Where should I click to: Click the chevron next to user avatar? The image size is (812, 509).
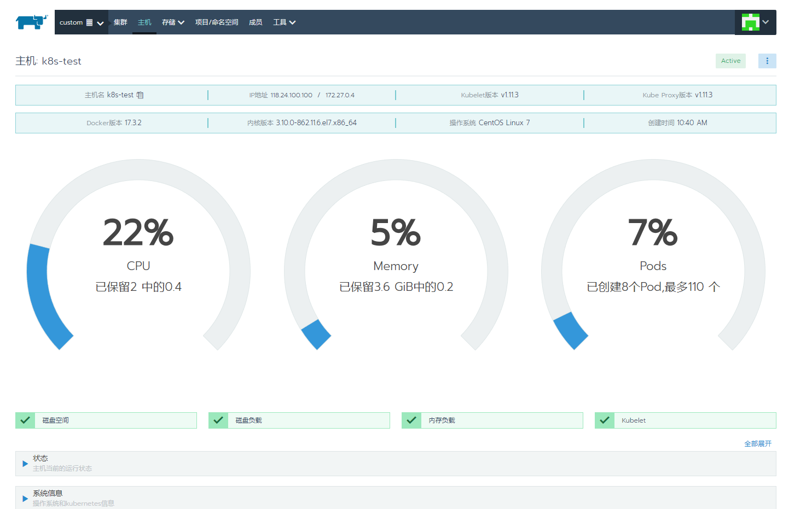click(765, 22)
